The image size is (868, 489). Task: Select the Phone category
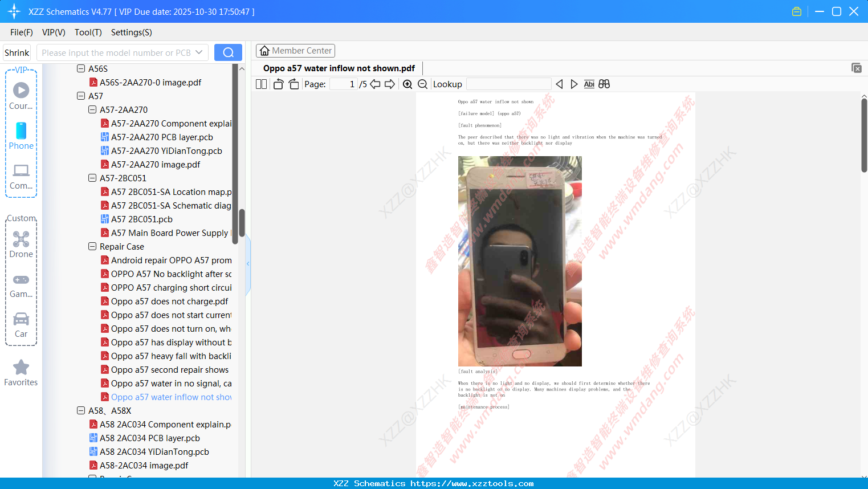(x=21, y=136)
